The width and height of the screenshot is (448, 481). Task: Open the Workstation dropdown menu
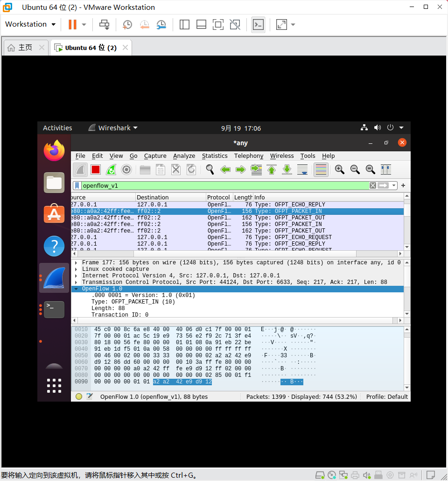pos(30,24)
